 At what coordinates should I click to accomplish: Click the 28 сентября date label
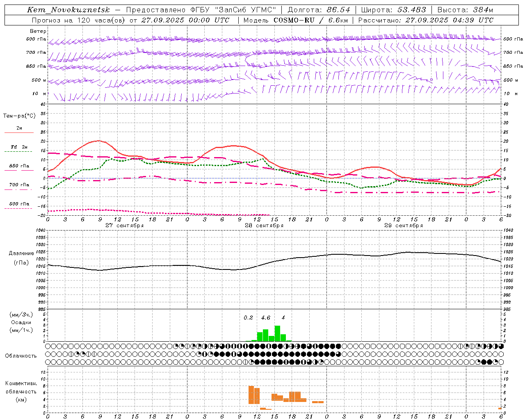coord(264,226)
